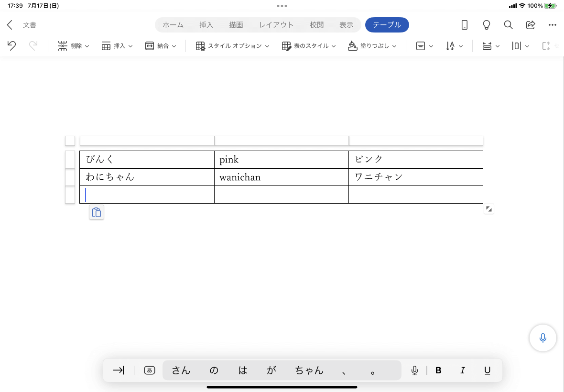This screenshot has width=564, height=392.
Task: Open row height distribute dropdown
Action: click(490, 46)
